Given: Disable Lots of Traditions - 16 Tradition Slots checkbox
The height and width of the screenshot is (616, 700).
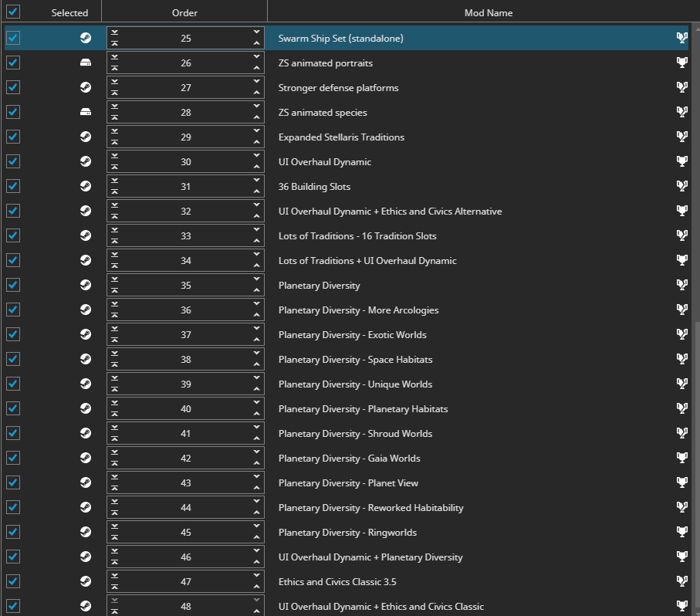Looking at the screenshot, I should tap(13, 235).
